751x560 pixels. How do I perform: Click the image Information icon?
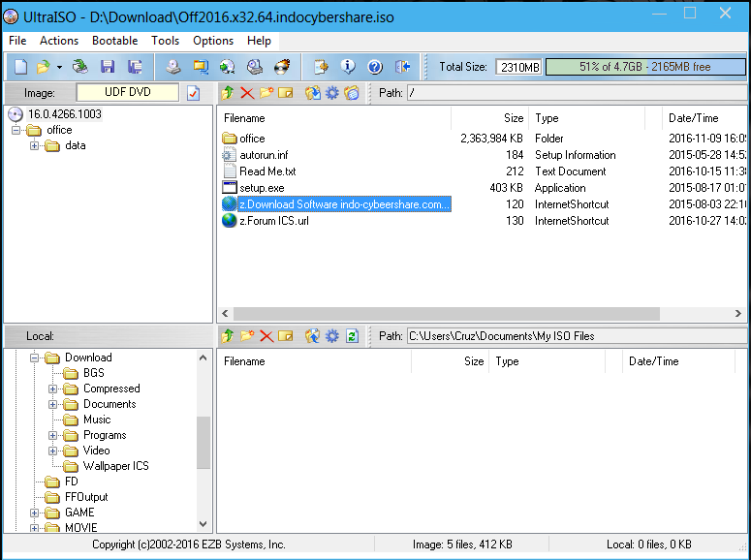click(348, 67)
